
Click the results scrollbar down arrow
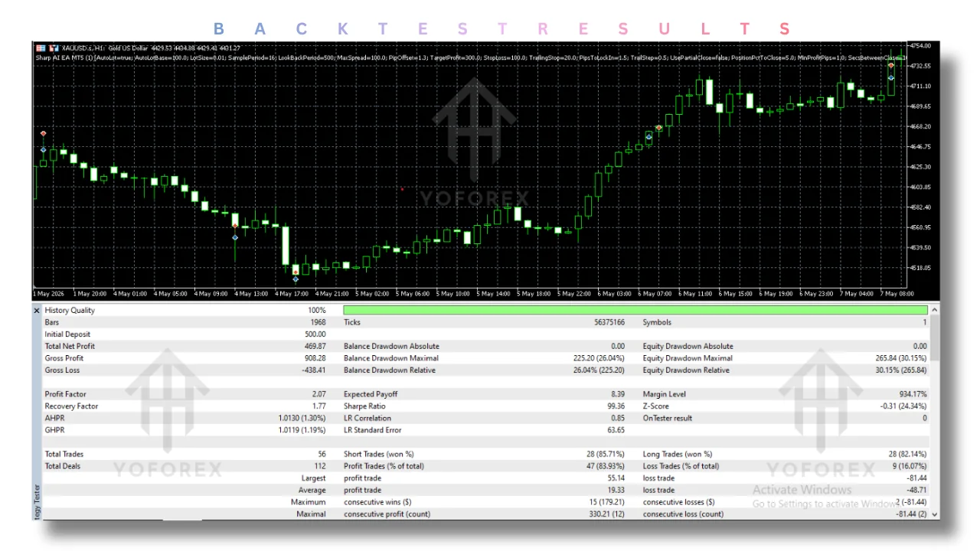[x=935, y=515]
